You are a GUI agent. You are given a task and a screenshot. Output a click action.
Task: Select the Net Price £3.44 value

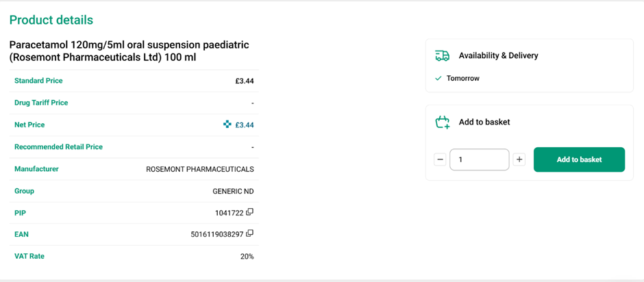tap(245, 125)
